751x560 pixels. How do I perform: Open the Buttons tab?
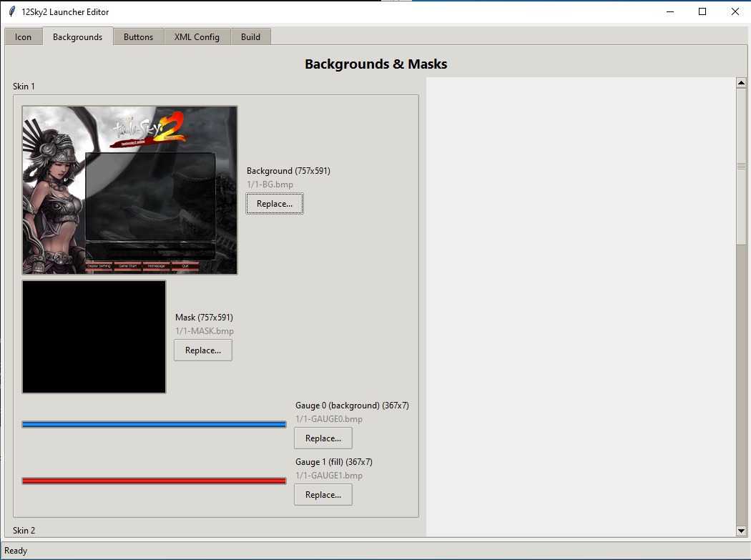point(139,37)
